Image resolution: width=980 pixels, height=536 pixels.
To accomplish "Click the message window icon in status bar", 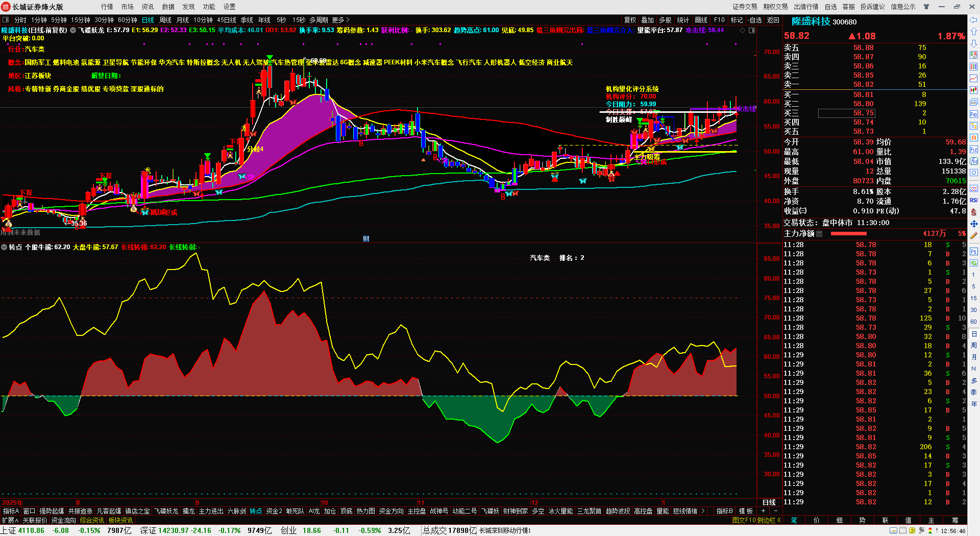I will (x=893, y=530).
